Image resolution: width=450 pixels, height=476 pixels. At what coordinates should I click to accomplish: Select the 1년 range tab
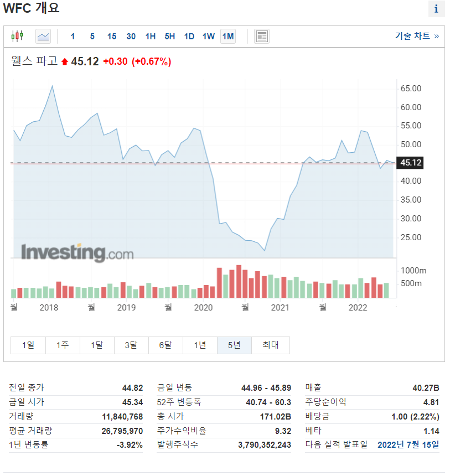point(200,345)
